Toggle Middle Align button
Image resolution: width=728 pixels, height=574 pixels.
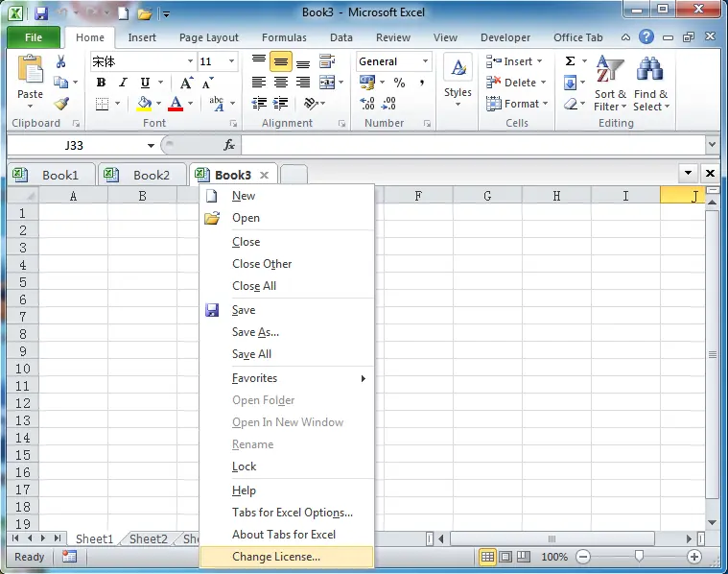click(x=281, y=61)
